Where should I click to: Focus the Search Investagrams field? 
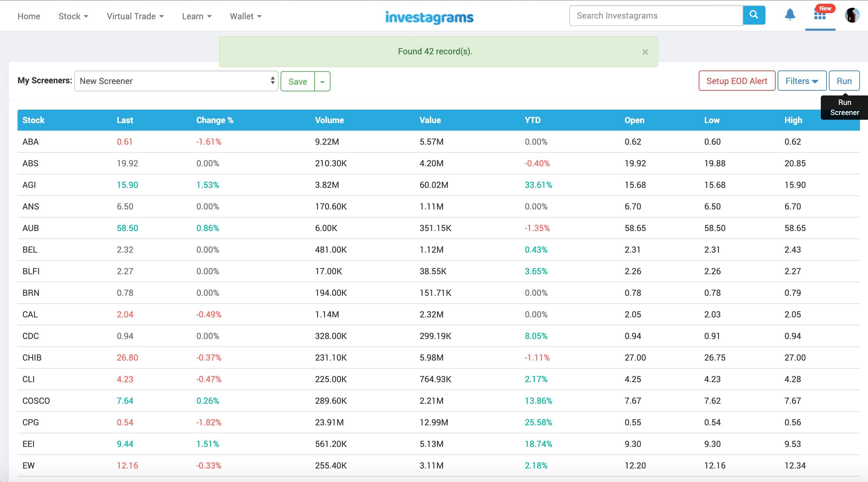tap(656, 16)
